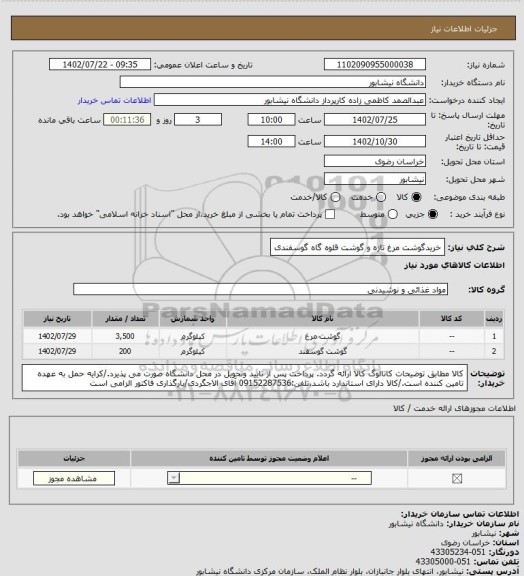Image resolution: width=524 pixels, height=576 pixels.
Task: Click the توضیحات خریدار notes box
Action: click(x=244, y=378)
